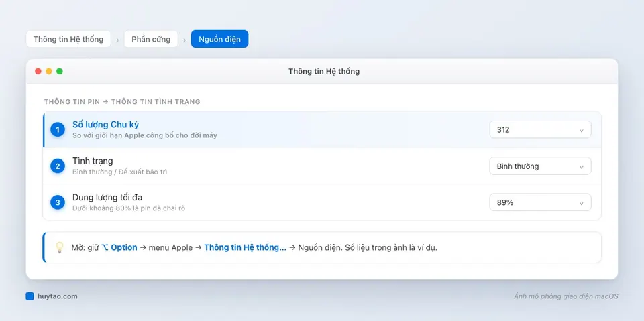The height and width of the screenshot is (321, 644).
Task: Click 'Bình thường / Đề xuất bảo trì' subtitle
Action: (119, 172)
